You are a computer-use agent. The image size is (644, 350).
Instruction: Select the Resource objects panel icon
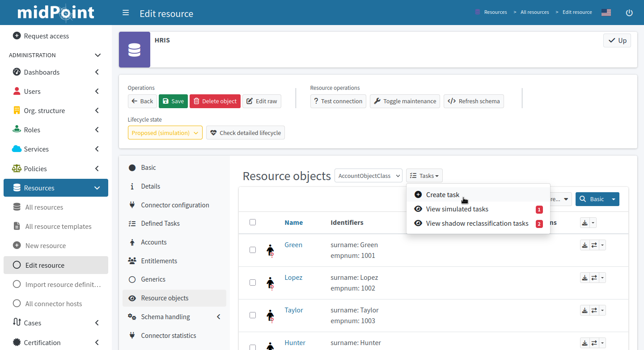[x=132, y=298]
